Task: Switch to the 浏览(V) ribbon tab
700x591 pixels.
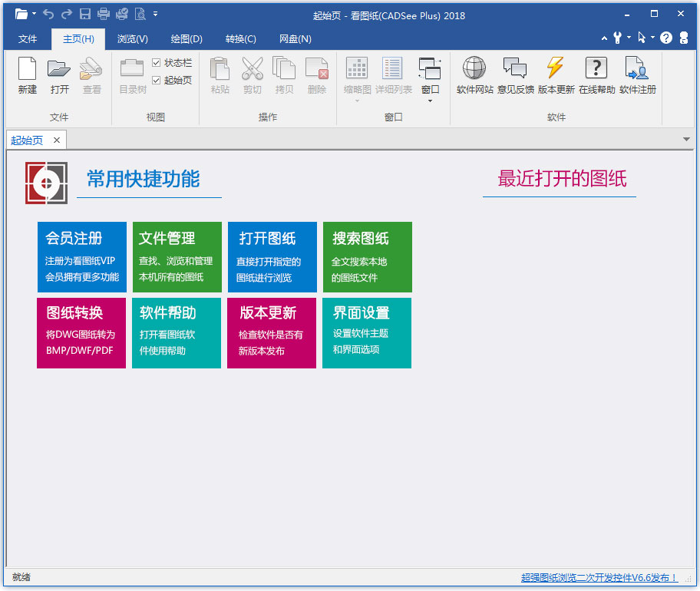Action: coord(133,39)
